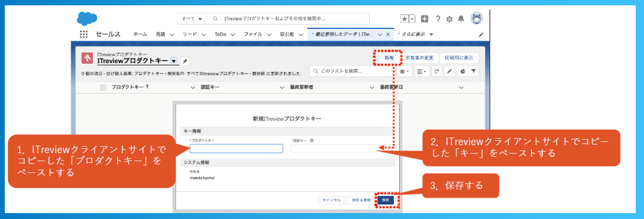Click the blue 保存 button

[386, 200]
